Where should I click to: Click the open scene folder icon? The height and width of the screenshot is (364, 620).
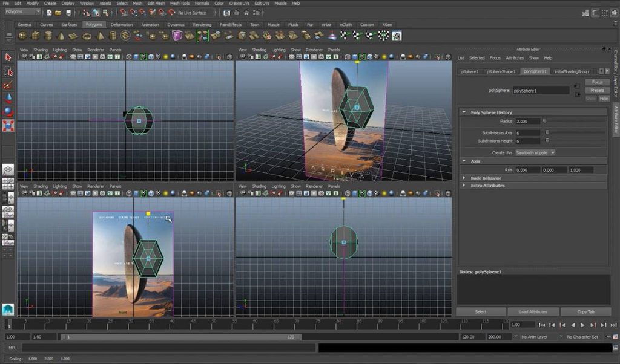click(58, 12)
